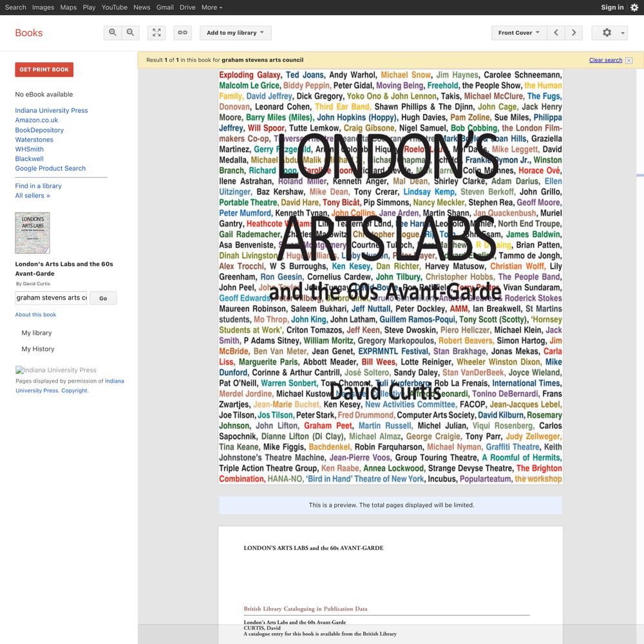Open News in the top bar

click(x=142, y=7)
